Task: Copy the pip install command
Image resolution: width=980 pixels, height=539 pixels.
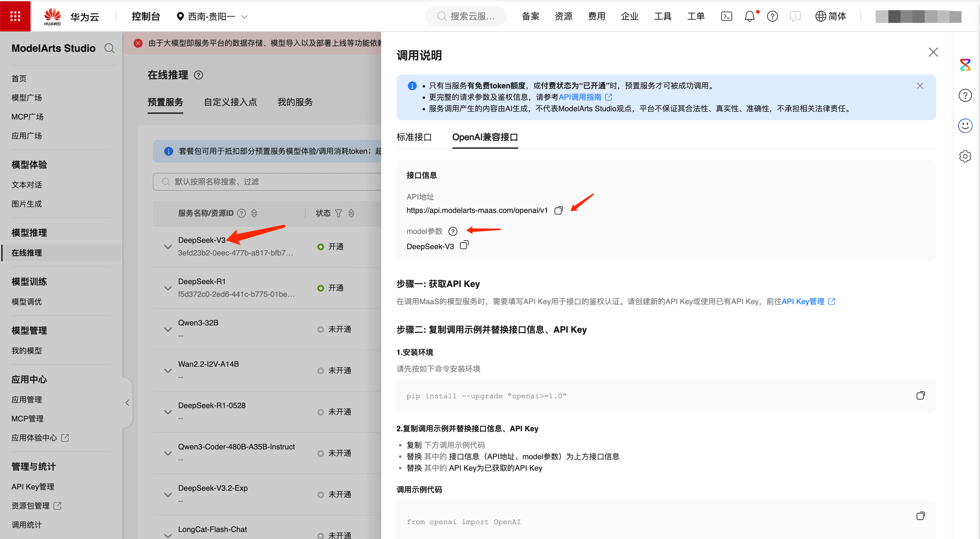Action: [x=921, y=395]
